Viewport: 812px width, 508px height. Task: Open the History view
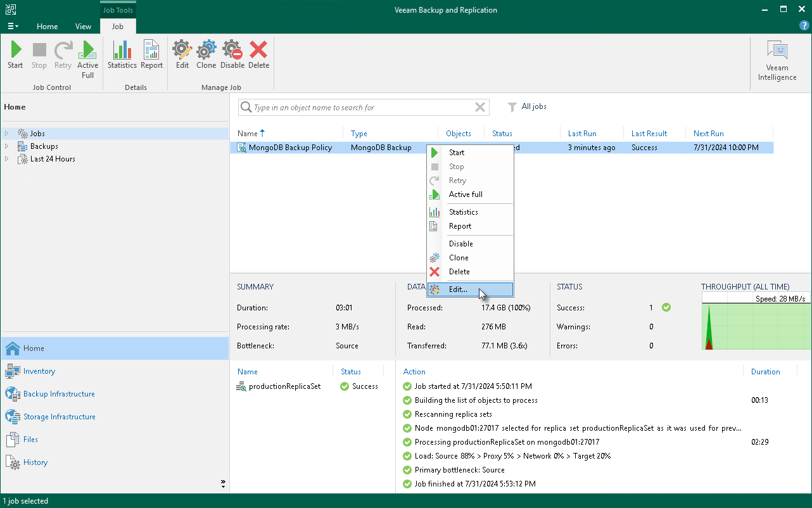[115, 462]
